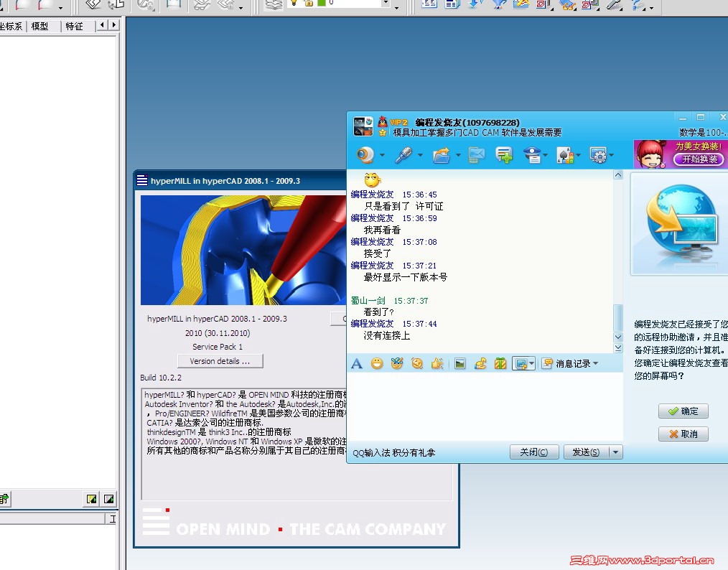Open the contact's avatar picture in QQ
The image size is (728, 570).
(x=363, y=126)
